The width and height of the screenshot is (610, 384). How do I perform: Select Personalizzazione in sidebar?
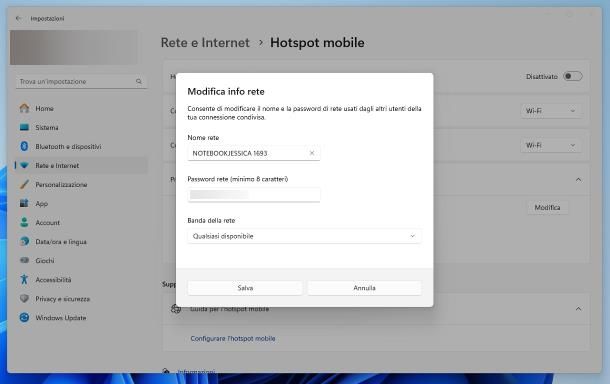(x=81, y=184)
